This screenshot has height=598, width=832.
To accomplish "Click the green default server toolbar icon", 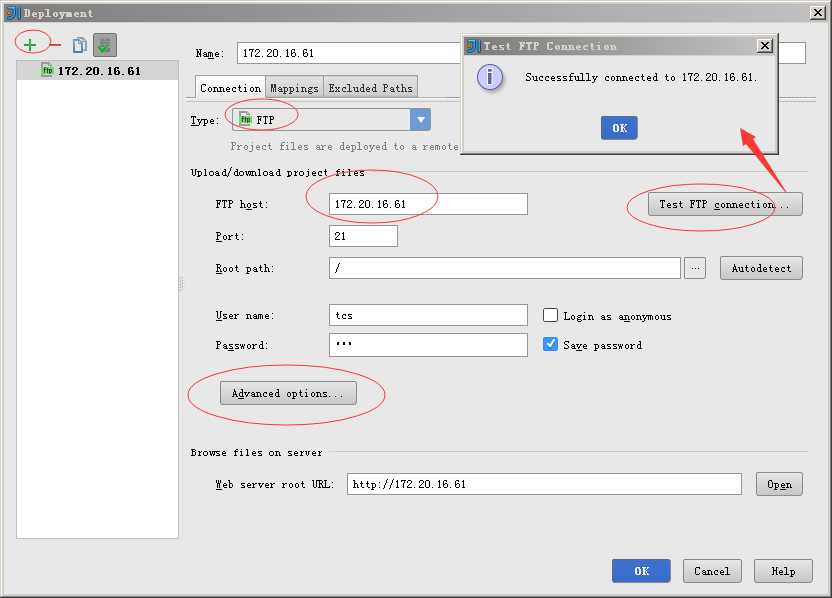I will click(105, 45).
